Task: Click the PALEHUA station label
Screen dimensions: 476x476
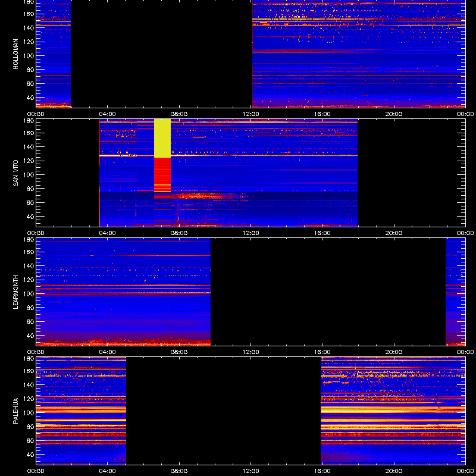Action: (15, 411)
